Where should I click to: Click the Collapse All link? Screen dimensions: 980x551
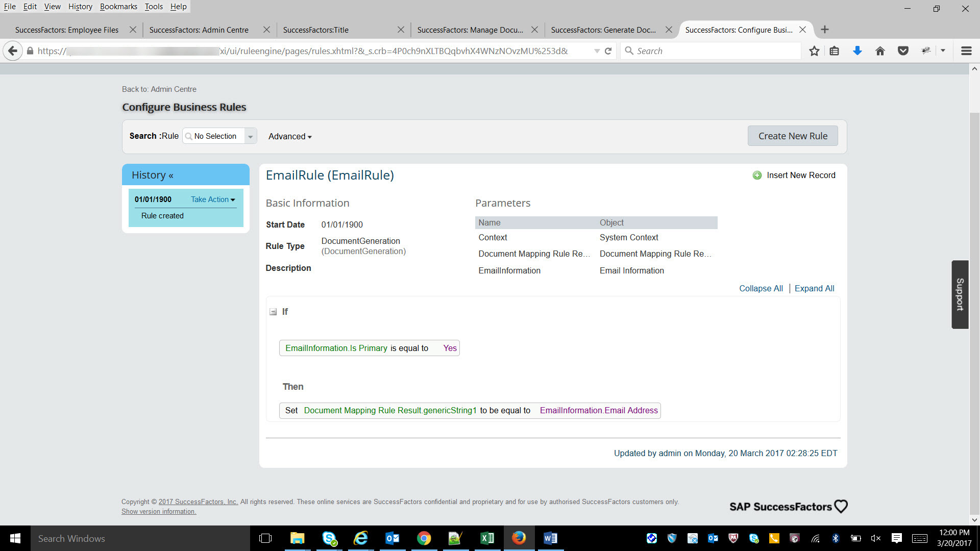tap(761, 289)
